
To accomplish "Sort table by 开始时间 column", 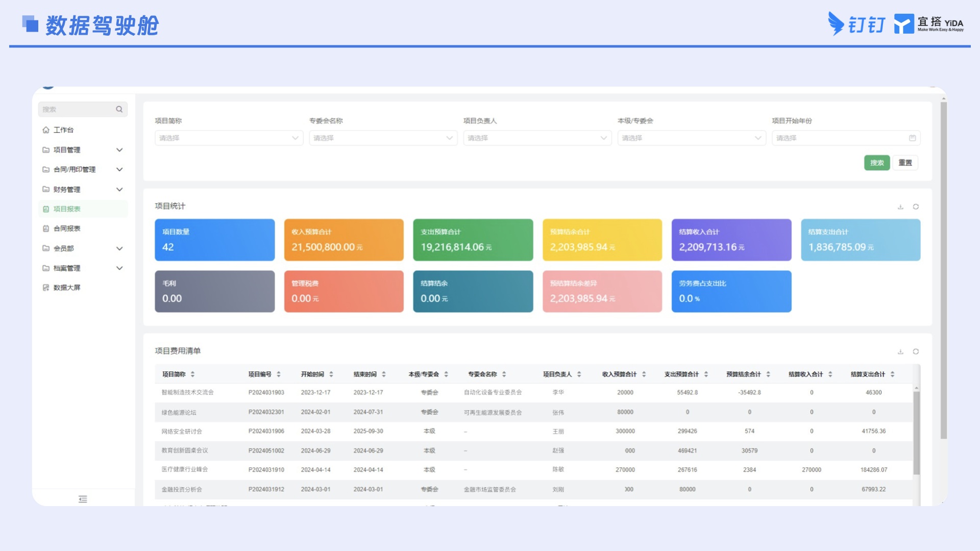I will 331,374.
